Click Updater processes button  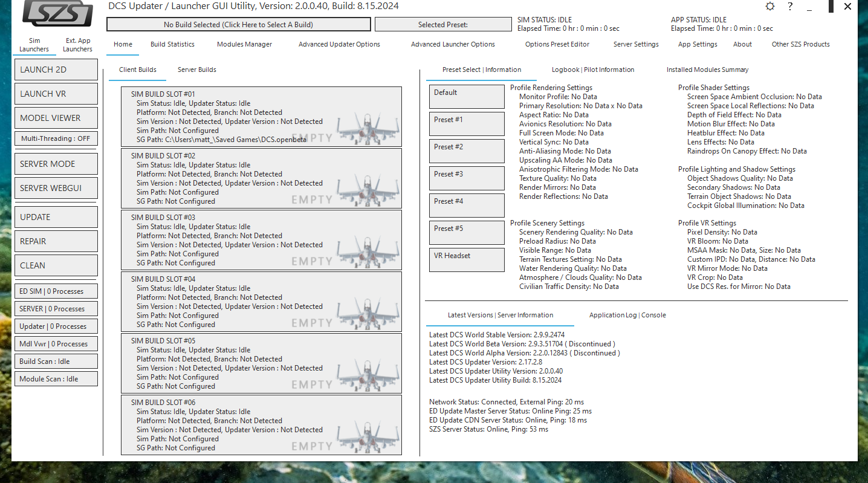56,326
